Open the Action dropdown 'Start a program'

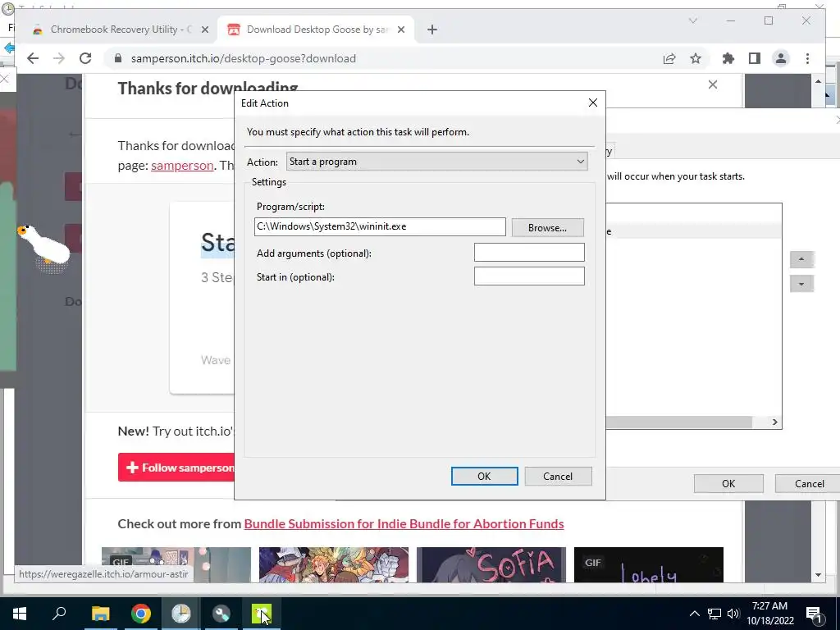click(436, 162)
